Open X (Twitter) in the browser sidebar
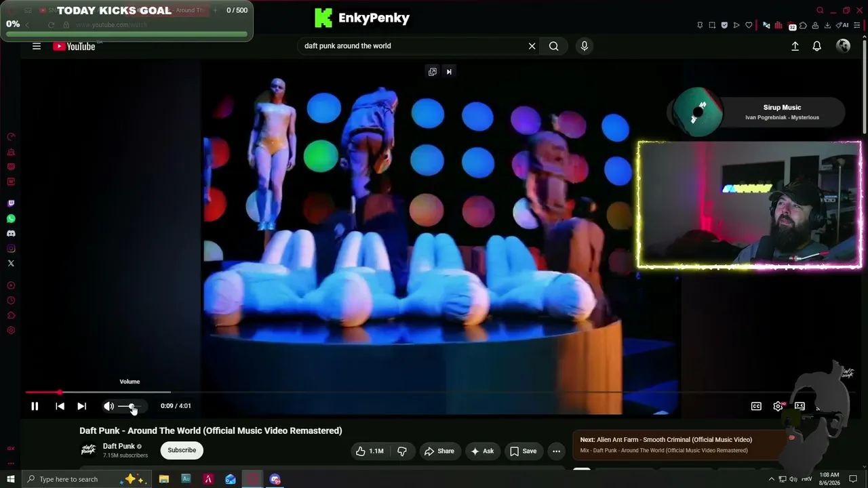The height and width of the screenshot is (488, 868). click(x=11, y=263)
